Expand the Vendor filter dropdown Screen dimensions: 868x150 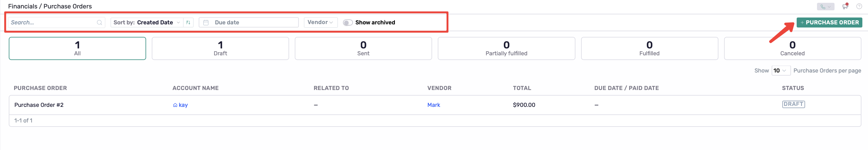pyautogui.click(x=320, y=22)
